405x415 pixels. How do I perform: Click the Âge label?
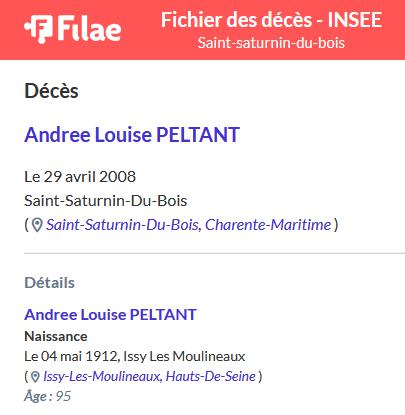pos(38,396)
